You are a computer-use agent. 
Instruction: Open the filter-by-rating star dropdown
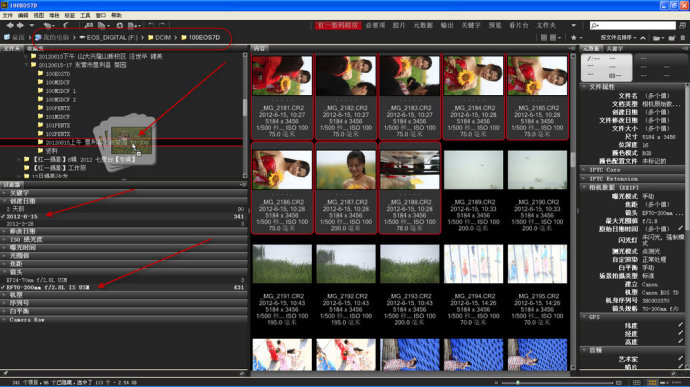576,38
